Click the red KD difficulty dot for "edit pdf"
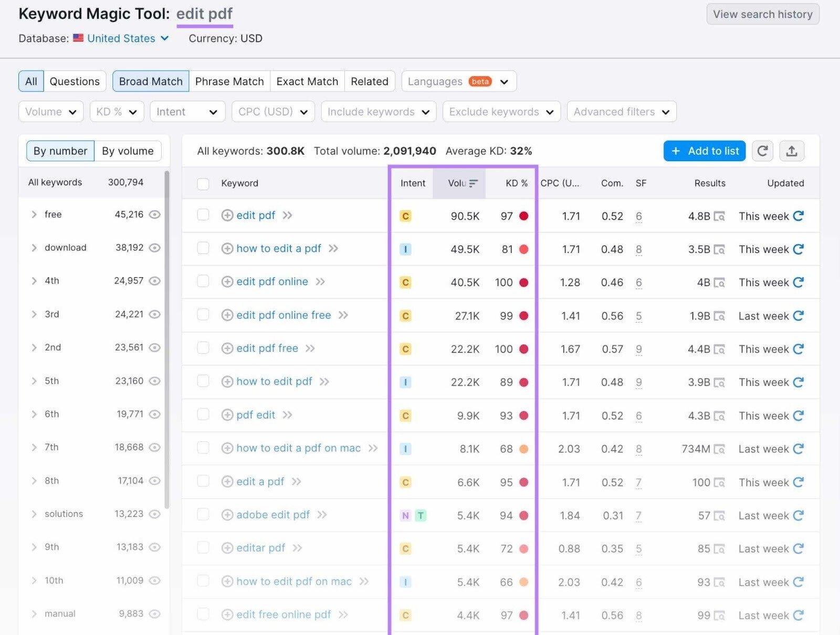The width and height of the screenshot is (840, 635). click(x=524, y=216)
